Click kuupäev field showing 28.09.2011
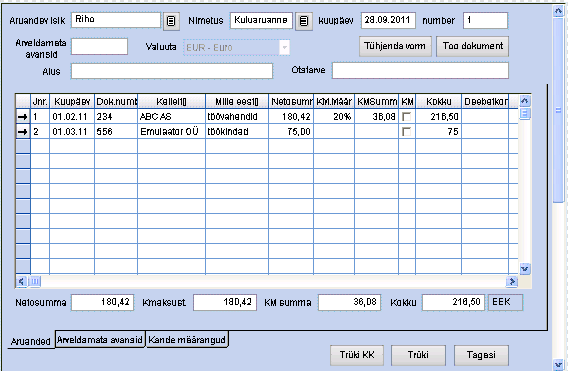This screenshot has width=568, height=371. (388, 20)
